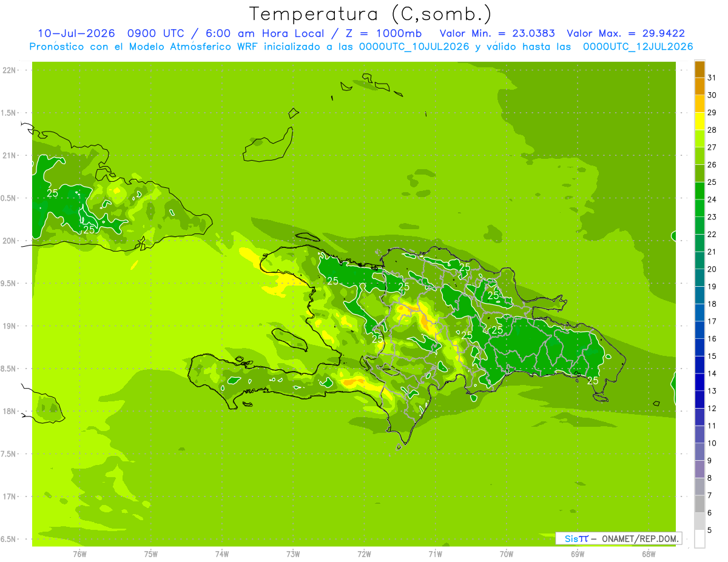Pick the gray 6–7 legend swatch

699,504
